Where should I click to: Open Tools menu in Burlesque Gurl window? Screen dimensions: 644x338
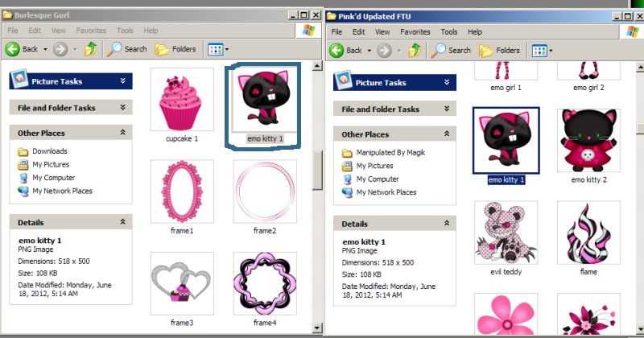click(125, 31)
